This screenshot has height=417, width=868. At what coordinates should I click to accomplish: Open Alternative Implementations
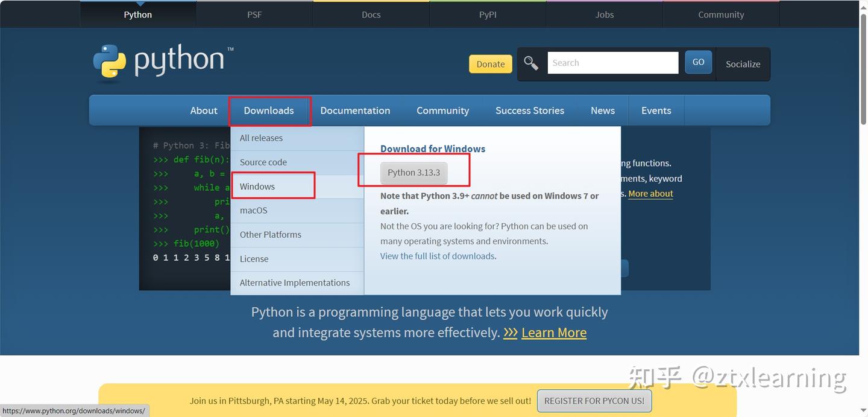[294, 282]
